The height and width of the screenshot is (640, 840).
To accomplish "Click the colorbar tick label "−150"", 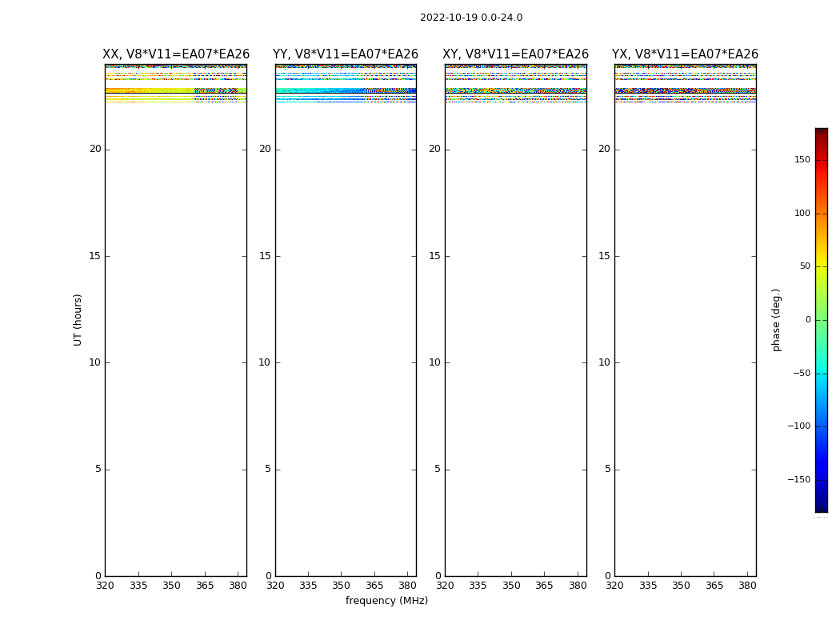I will coord(798,480).
